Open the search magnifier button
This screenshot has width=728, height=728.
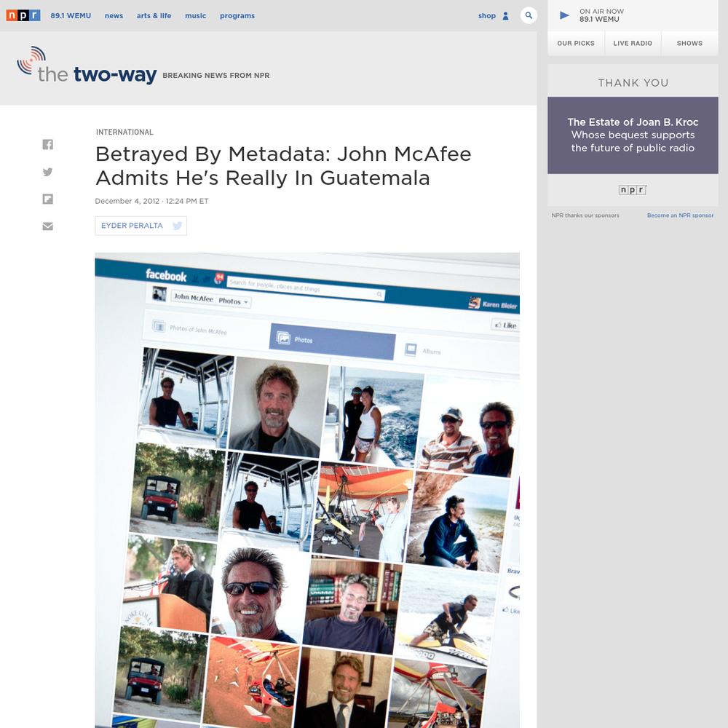(x=529, y=15)
